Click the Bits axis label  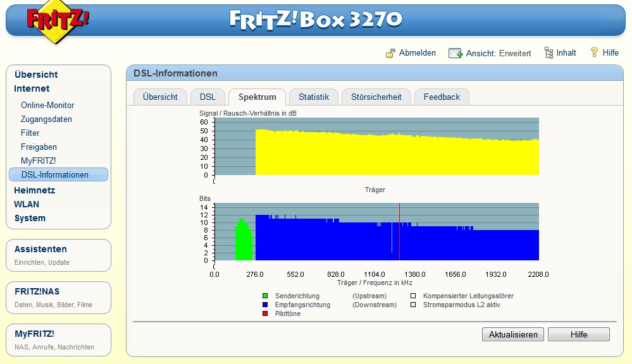click(205, 198)
